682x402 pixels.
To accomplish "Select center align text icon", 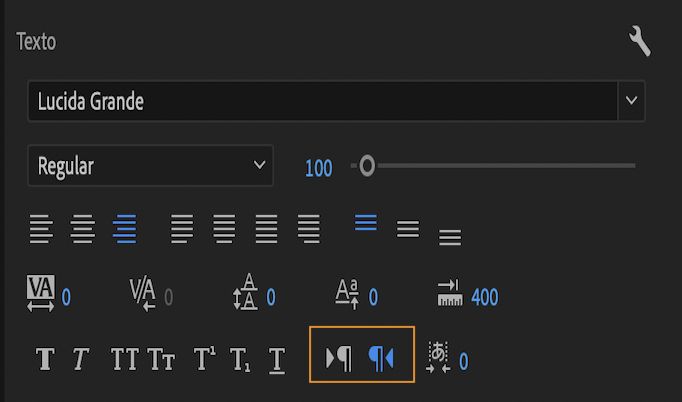I will click(83, 229).
